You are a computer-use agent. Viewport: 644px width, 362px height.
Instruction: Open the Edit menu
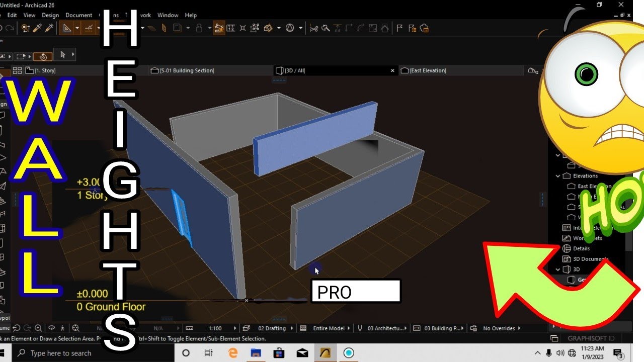coord(12,15)
